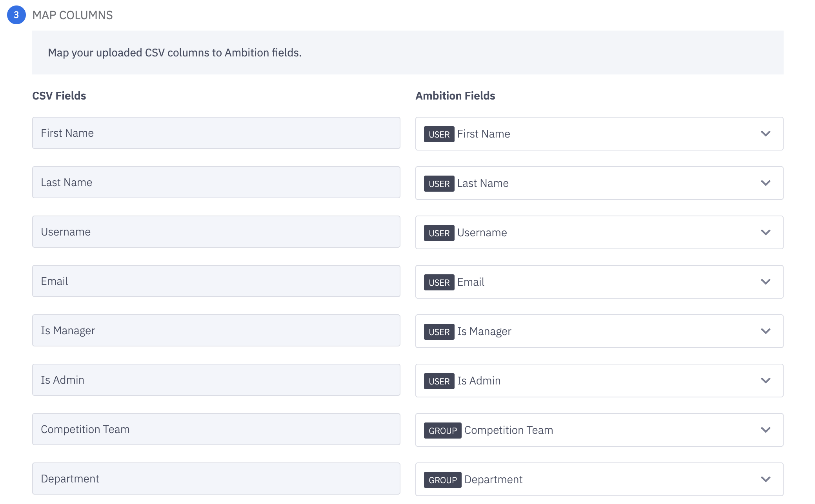Click the Department CSV field

(216, 479)
